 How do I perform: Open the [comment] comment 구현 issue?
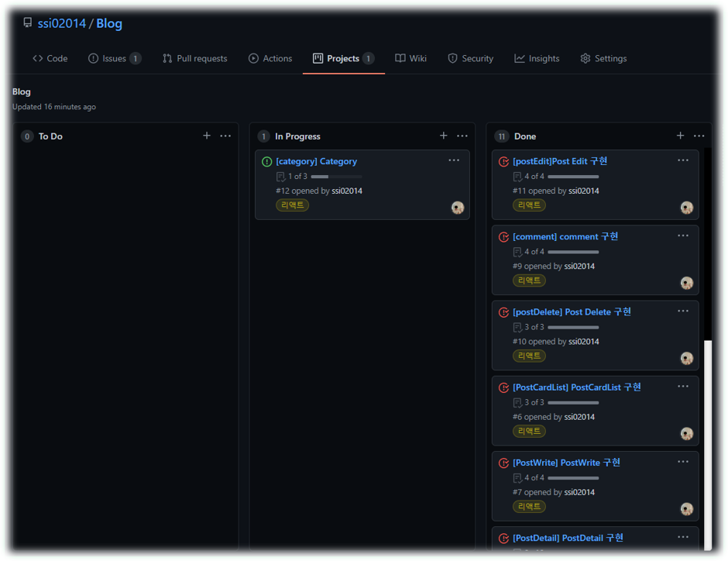565,237
